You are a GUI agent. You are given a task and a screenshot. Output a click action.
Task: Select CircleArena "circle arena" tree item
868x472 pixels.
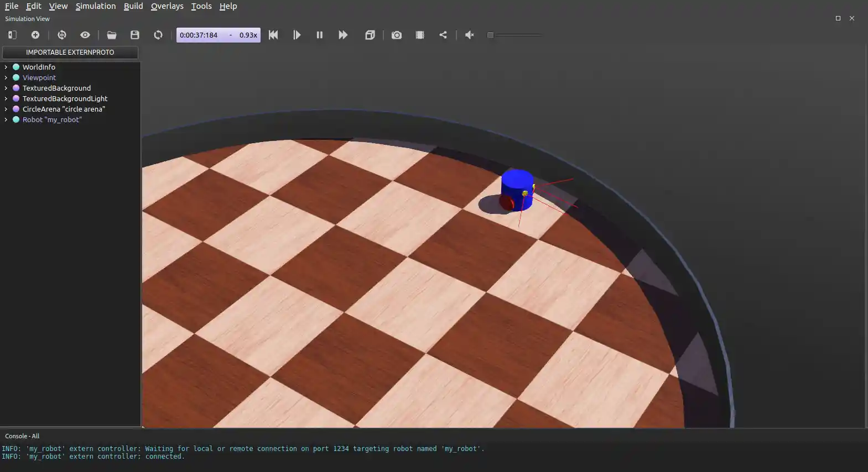click(64, 109)
